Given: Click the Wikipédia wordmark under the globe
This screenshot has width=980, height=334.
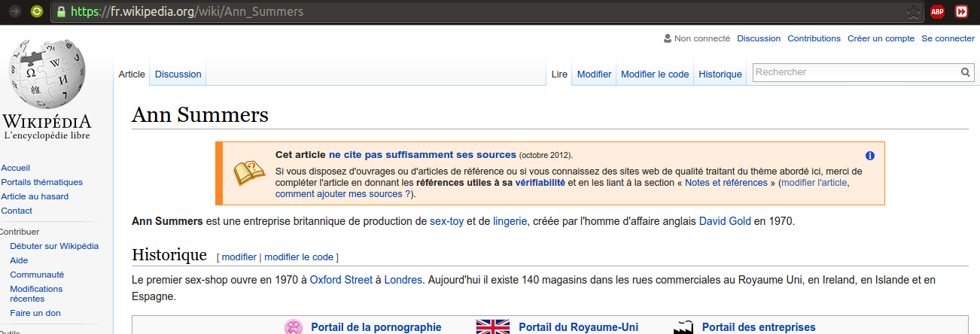Looking at the screenshot, I should 47,122.
